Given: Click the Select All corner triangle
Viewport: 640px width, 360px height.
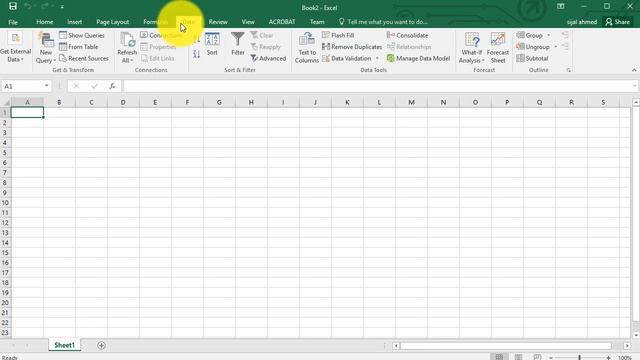Looking at the screenshot, I should [x=6, y=102].
